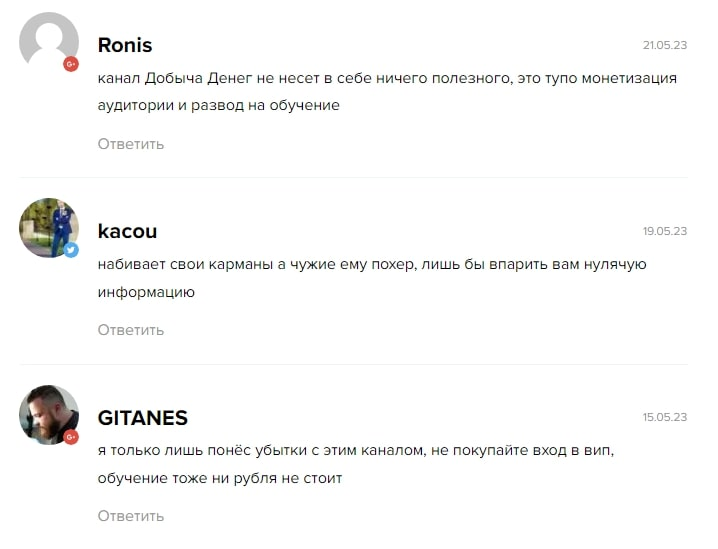This screenshot has width=718, height=549.
Task: Open the Ronis username profile
Action: (125, 45)
